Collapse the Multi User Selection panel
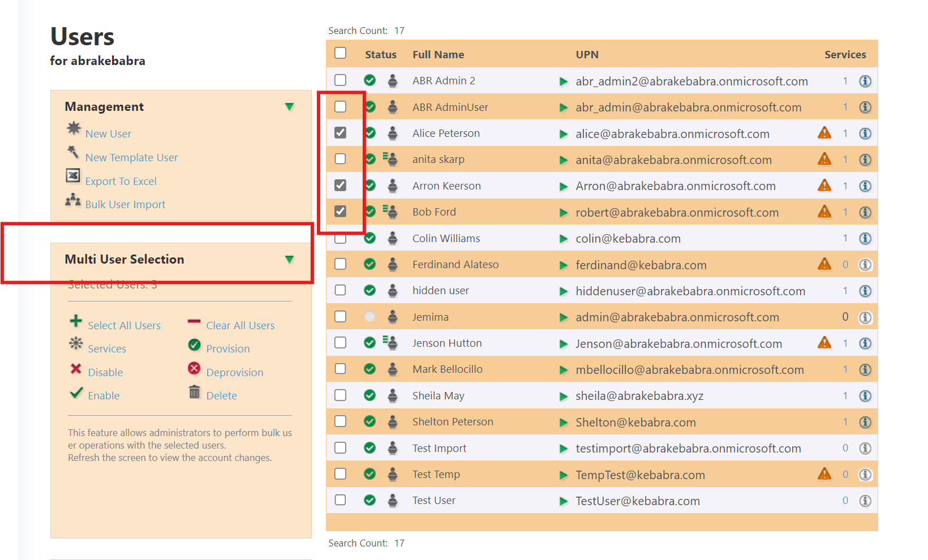The image size is (928, 560). click(290, 259)
